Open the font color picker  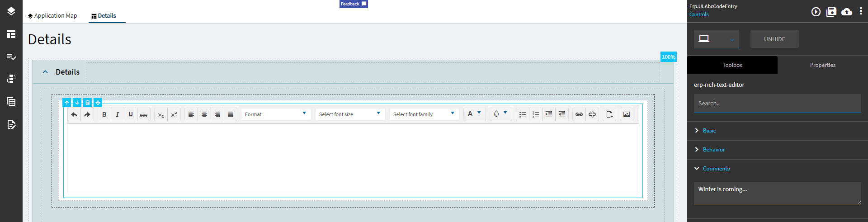coord(474,114)
